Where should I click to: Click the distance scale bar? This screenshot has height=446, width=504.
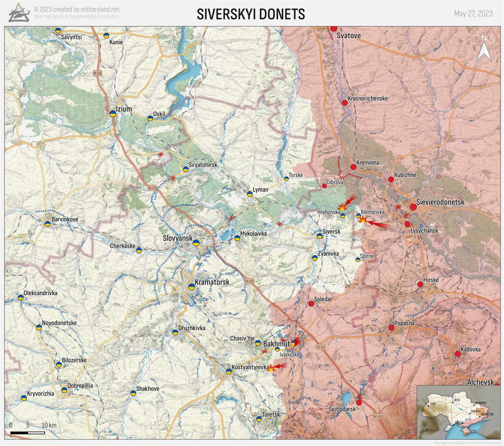[28, 433]
